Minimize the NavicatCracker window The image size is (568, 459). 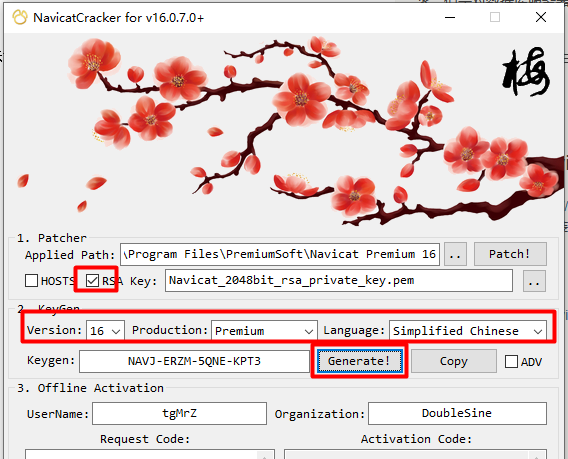(x=450, y=17)
